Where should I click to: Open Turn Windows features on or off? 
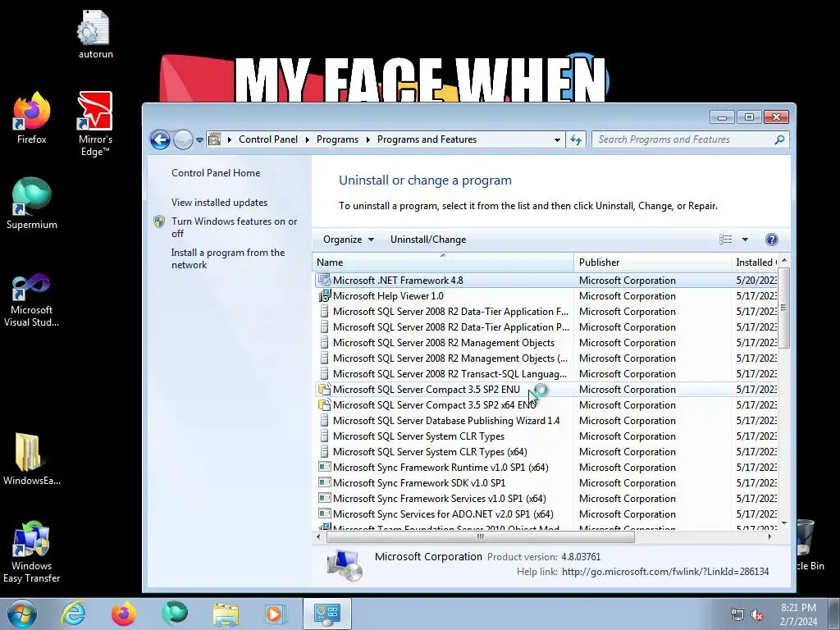pos(234,227)
